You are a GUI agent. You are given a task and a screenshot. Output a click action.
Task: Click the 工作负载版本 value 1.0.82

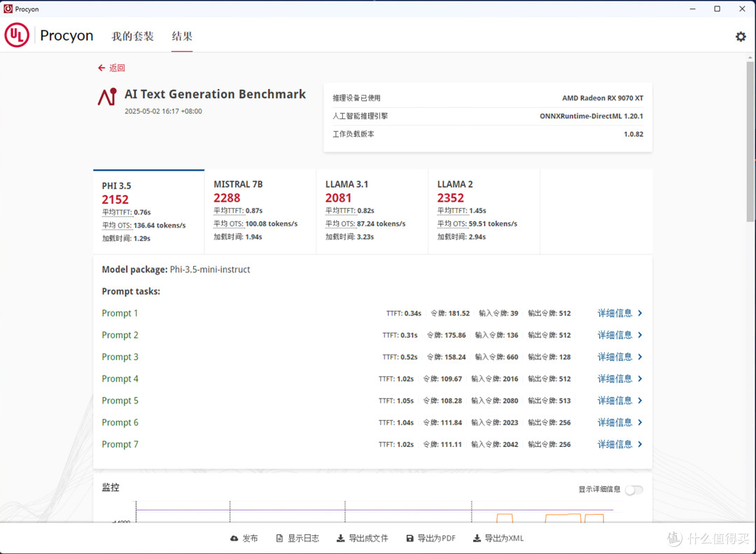[633, 134]
